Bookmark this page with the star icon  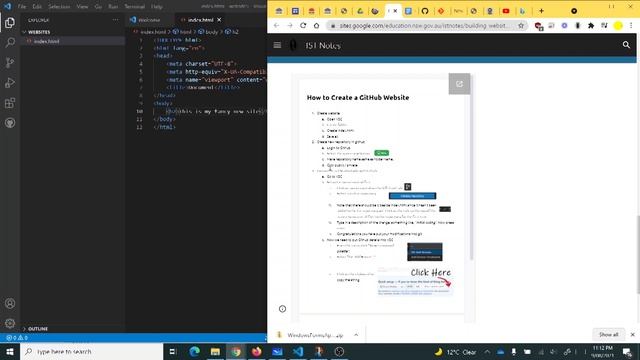click(x=521, y=25)
